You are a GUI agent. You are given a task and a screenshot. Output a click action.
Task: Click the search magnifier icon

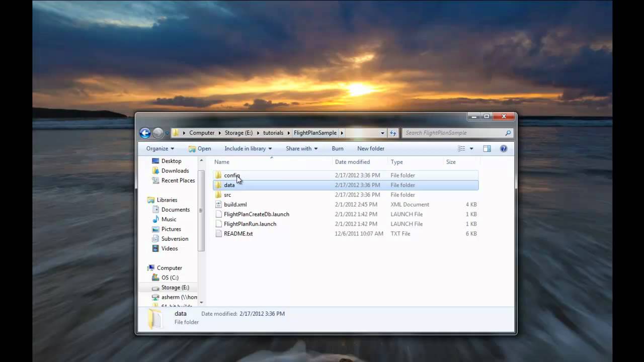[508, 133]
